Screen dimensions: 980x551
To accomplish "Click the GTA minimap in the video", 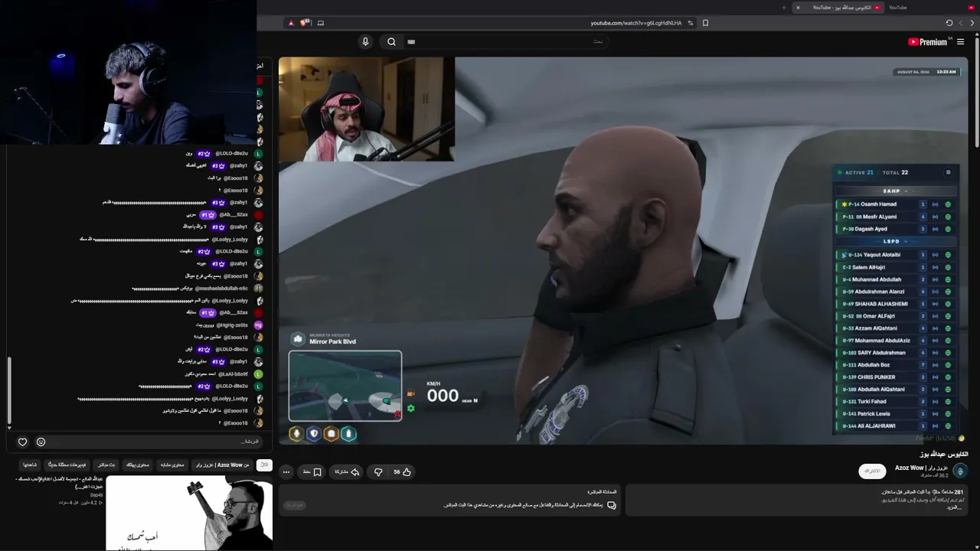I will point(345,386).
